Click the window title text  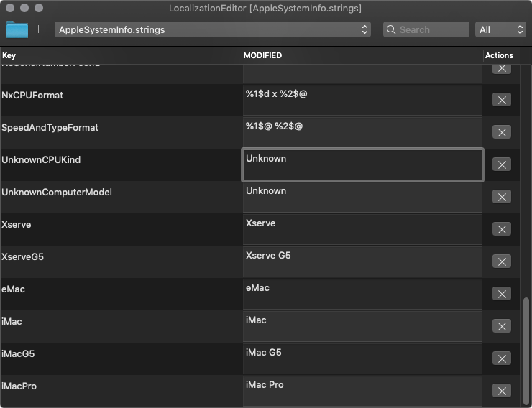(265, 8)
